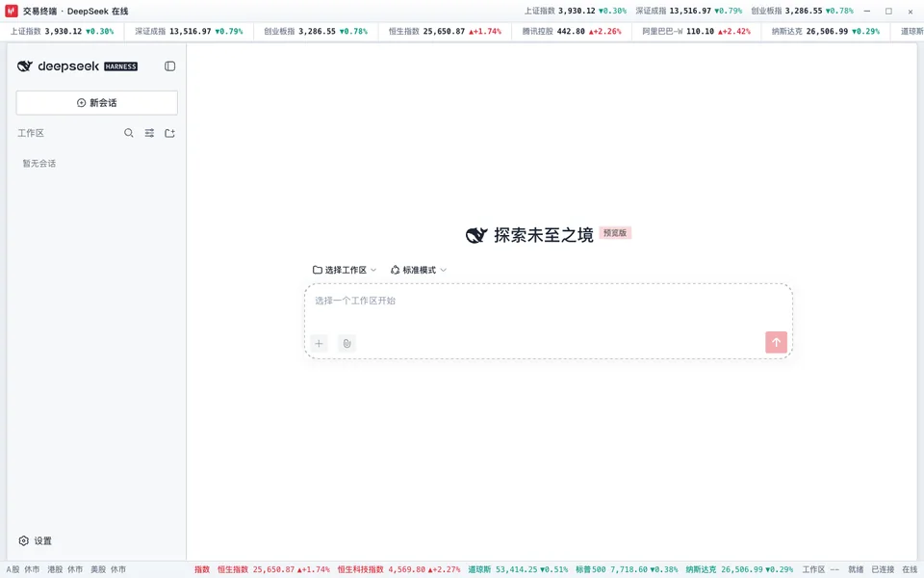924x578 pixels.
Task: Click 深证成指 in the title bar
Action: point(689,11)
